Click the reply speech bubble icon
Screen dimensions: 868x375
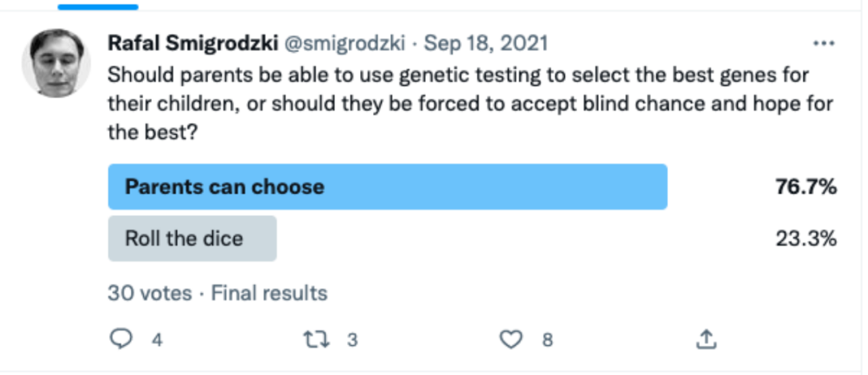[x=121, y=339]
